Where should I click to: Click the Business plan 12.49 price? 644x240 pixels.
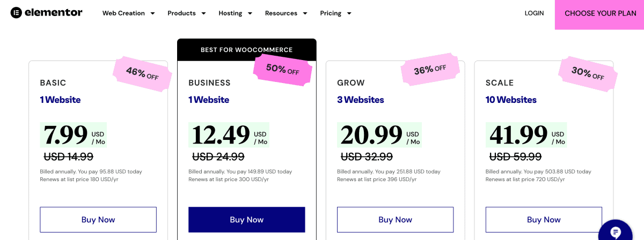(221, 135)
